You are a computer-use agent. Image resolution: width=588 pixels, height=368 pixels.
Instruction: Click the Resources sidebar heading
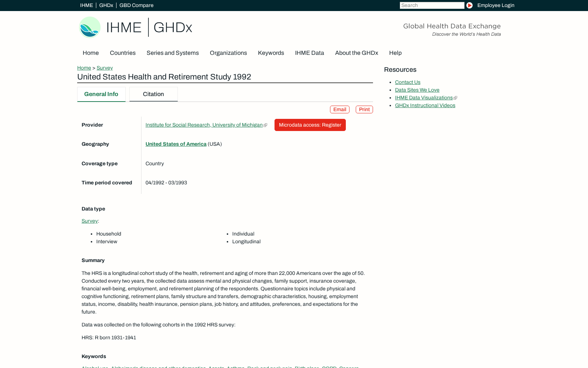point(400,70)
